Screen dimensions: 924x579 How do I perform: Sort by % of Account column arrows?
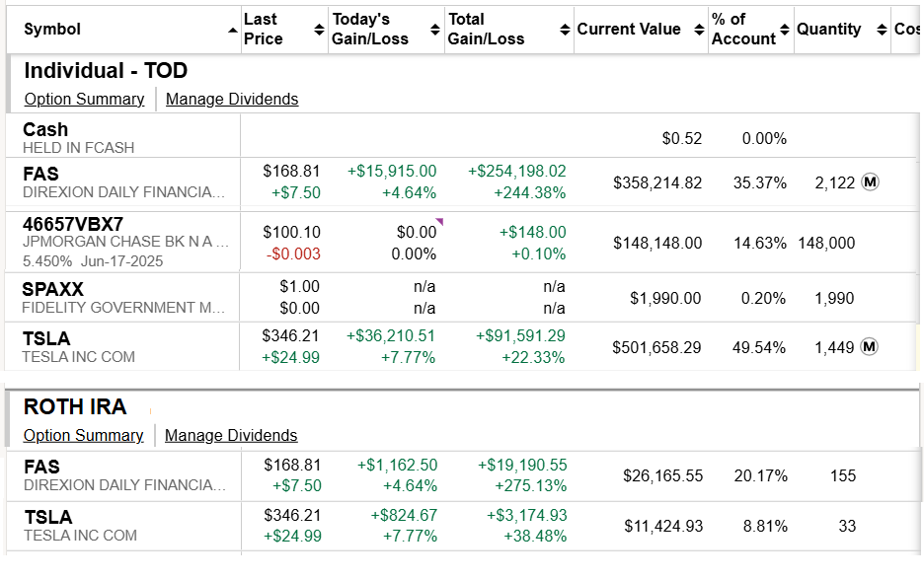coord(785,30)
